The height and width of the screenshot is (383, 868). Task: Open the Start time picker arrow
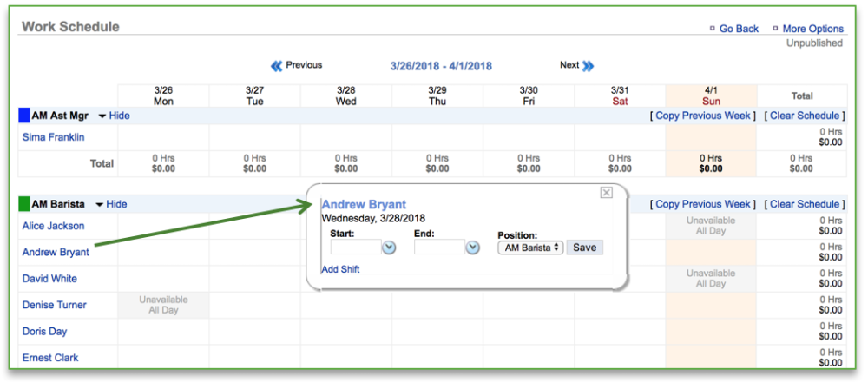[389, 248]
